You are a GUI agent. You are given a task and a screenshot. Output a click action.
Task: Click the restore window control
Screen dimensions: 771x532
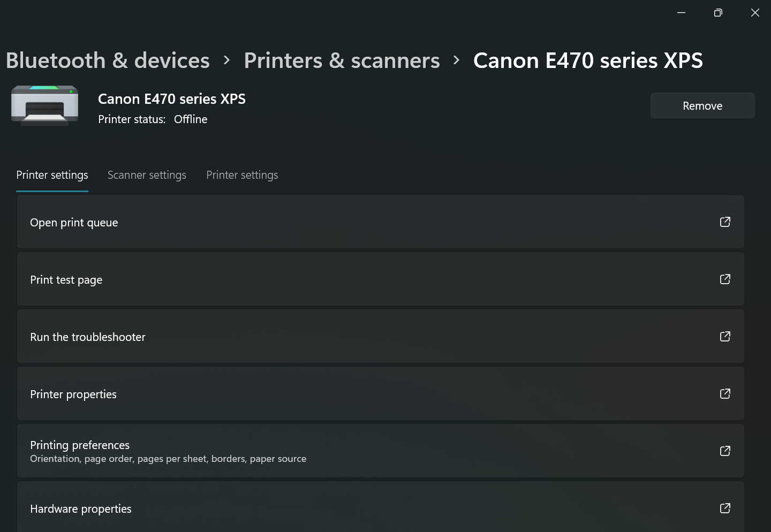[x=718, y=12]
